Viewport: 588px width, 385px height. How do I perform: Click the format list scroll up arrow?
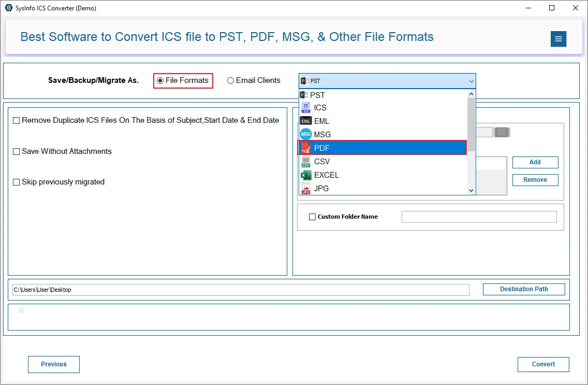point(472,94)
